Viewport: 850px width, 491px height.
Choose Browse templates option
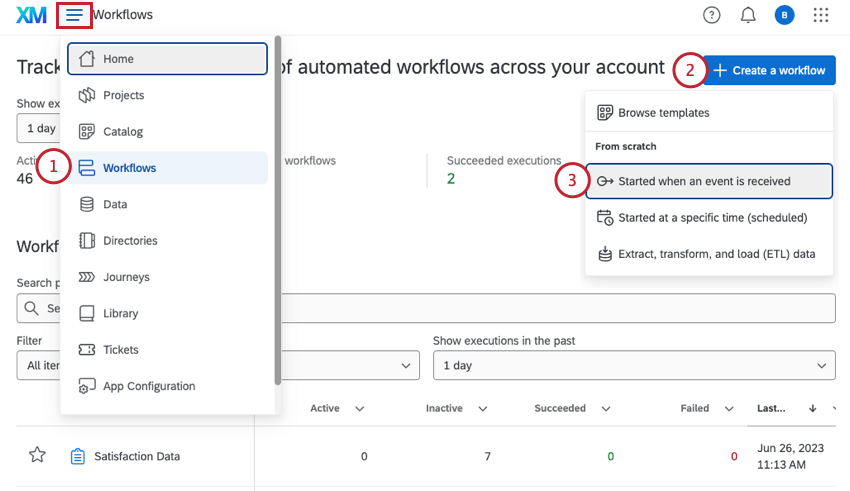pos(663,113)
